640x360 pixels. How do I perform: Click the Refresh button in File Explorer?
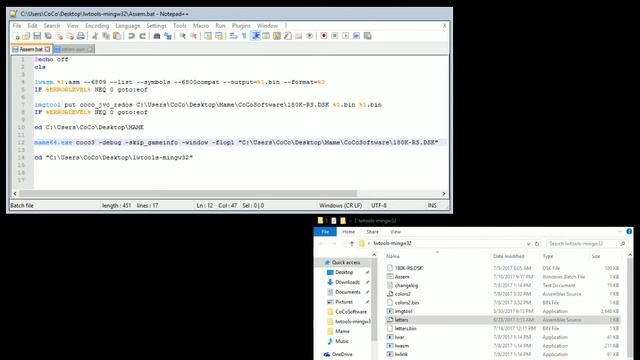[x=537, y=244]
